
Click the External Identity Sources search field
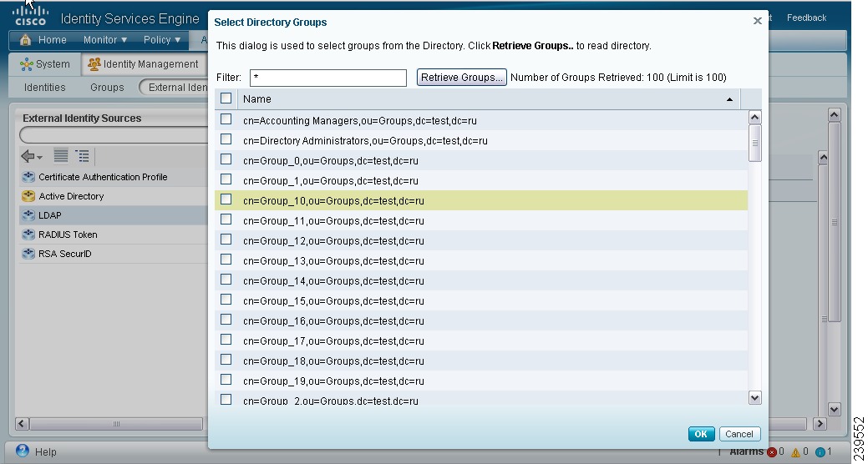114,135
